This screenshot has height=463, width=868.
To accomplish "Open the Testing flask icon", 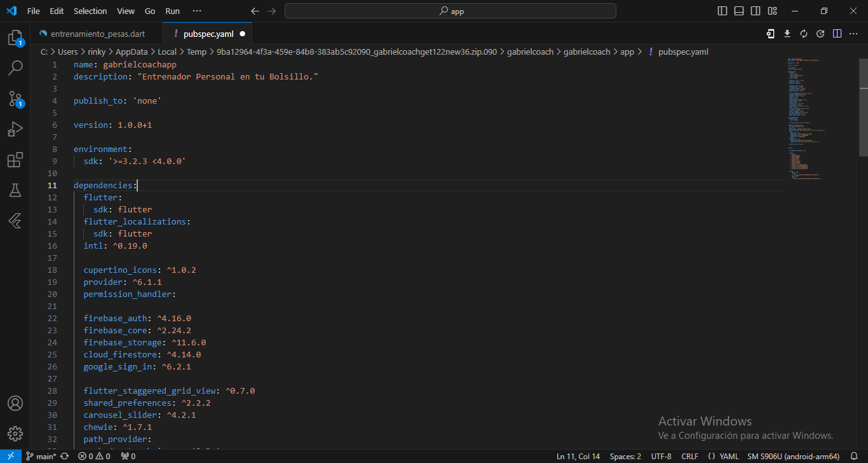I will click(x=15, y=190).
